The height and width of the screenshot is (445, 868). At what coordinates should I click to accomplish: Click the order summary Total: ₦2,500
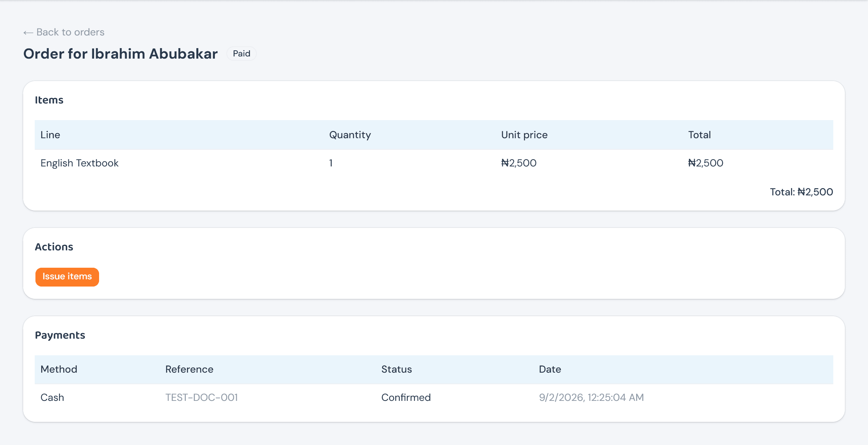coord(801,192)
